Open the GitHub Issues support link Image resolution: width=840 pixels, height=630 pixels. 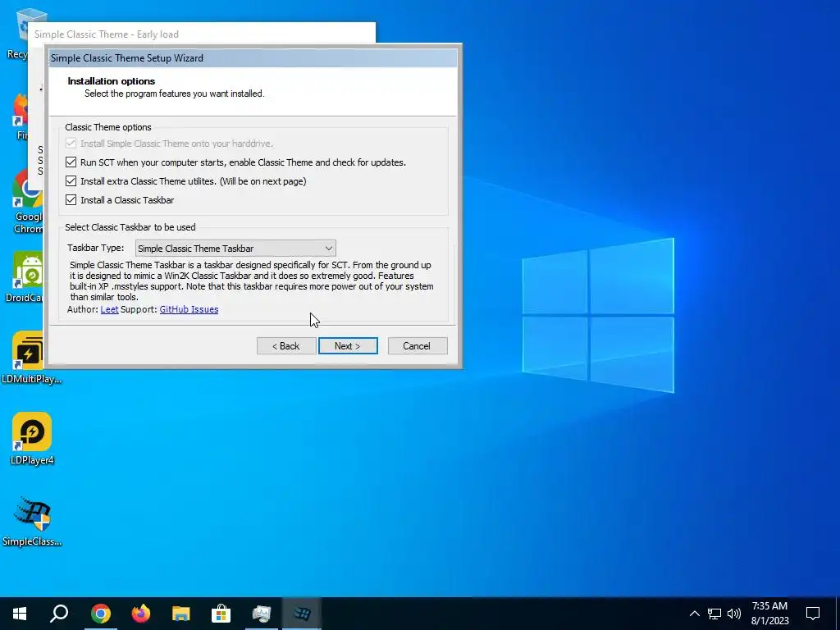(189, 309)
